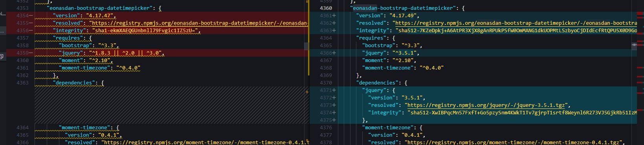Click line number 4362 in original pane

coord(22,75)
